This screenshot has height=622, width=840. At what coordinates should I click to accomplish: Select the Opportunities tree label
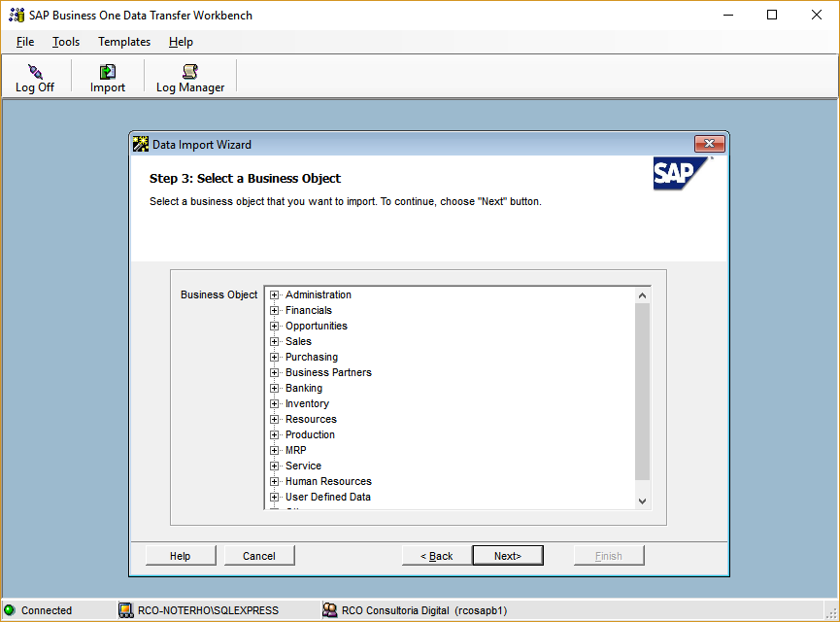pyautogui.click(x=316, y=326)
